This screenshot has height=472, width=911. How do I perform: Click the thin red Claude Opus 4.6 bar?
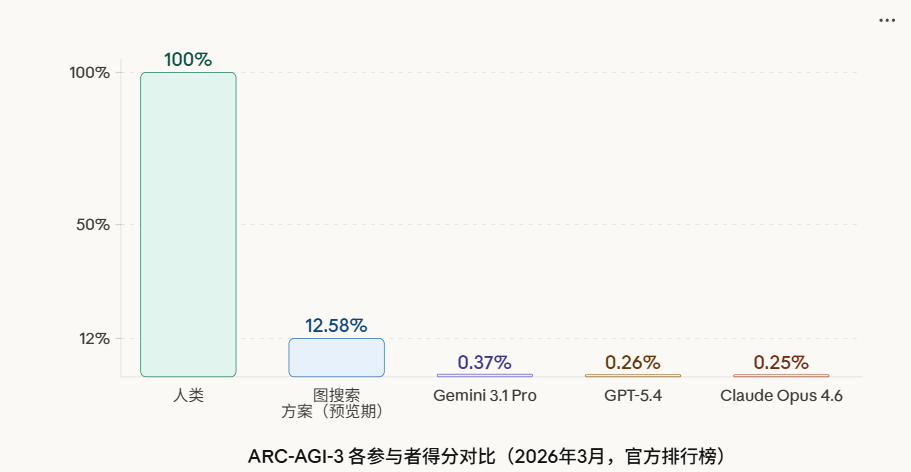point(781,375)
